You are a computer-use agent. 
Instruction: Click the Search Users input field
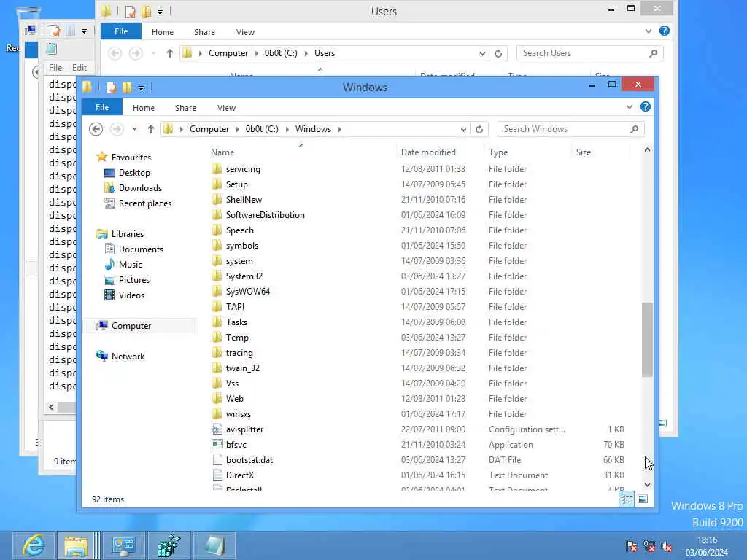tap(584, 53)
